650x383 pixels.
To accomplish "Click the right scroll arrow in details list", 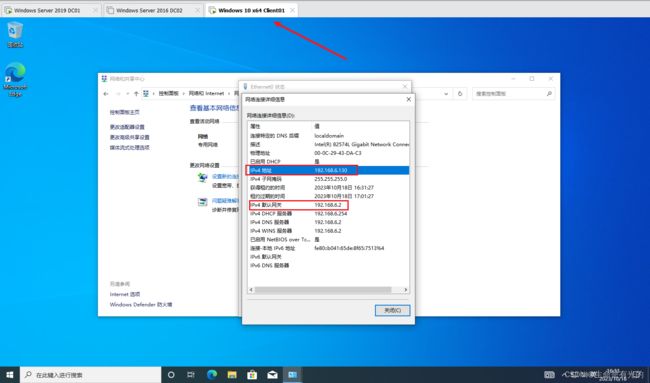I will 405,290.
